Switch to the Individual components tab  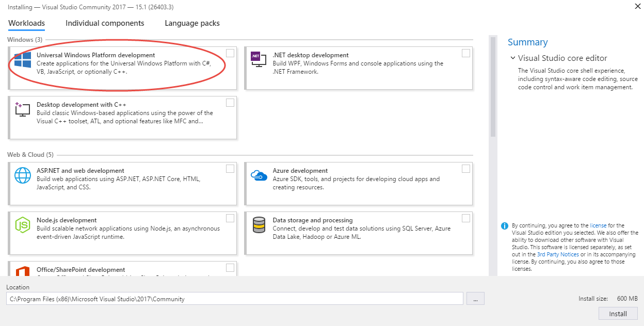(x=105, y=23)
